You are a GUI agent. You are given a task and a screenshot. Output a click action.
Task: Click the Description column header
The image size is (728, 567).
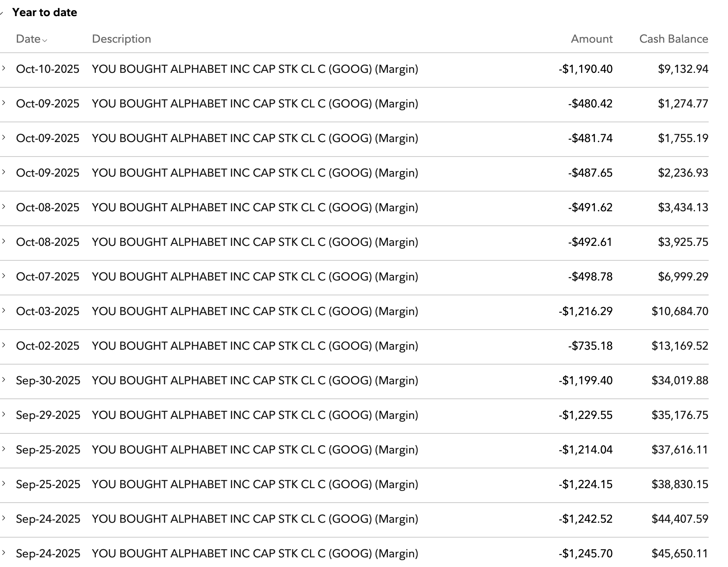click(121, 39)
